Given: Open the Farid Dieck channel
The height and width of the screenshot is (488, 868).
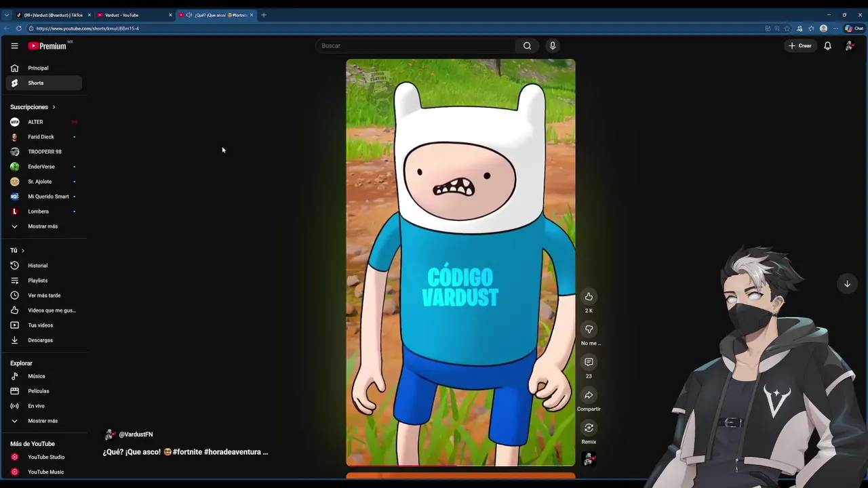Looking at the screenshot, I should click(43, 137).
